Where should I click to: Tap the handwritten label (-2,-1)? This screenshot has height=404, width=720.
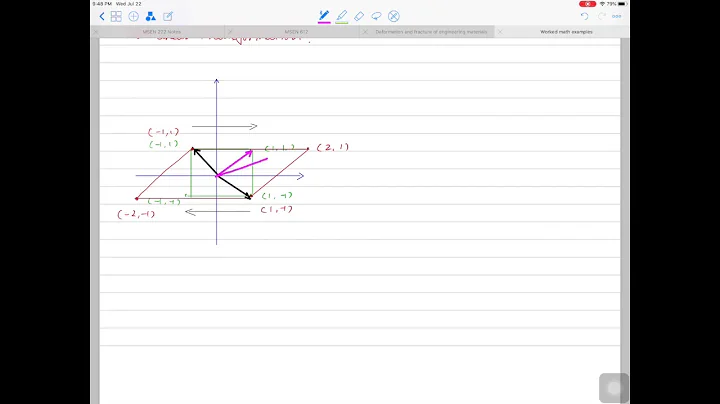point(136,214)
